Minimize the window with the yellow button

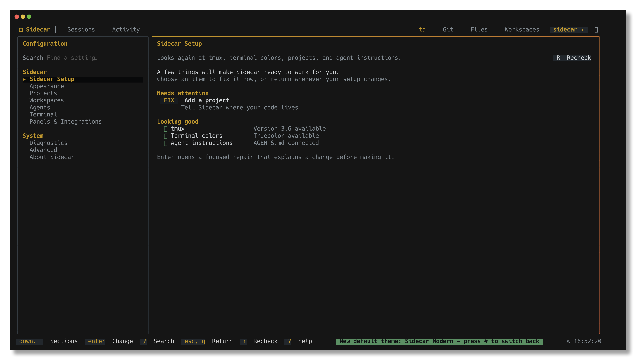pos(23,17)
